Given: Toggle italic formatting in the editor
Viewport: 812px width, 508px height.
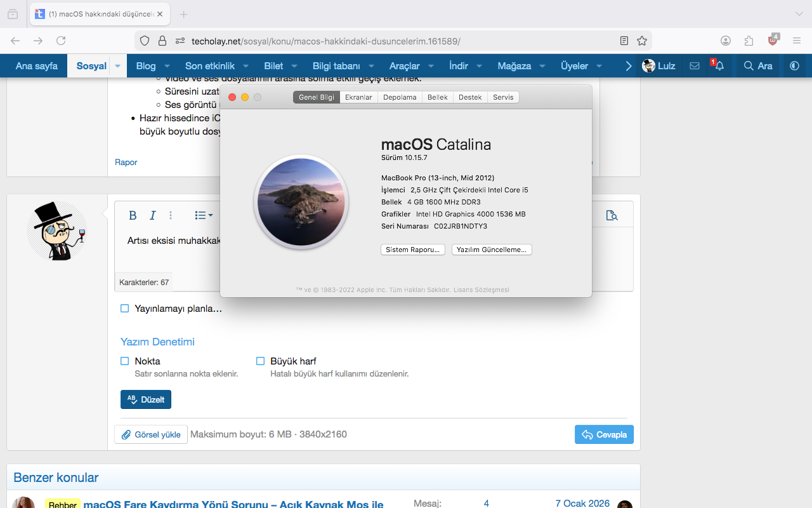Looking at the screenshot, I should click(152, 215).
